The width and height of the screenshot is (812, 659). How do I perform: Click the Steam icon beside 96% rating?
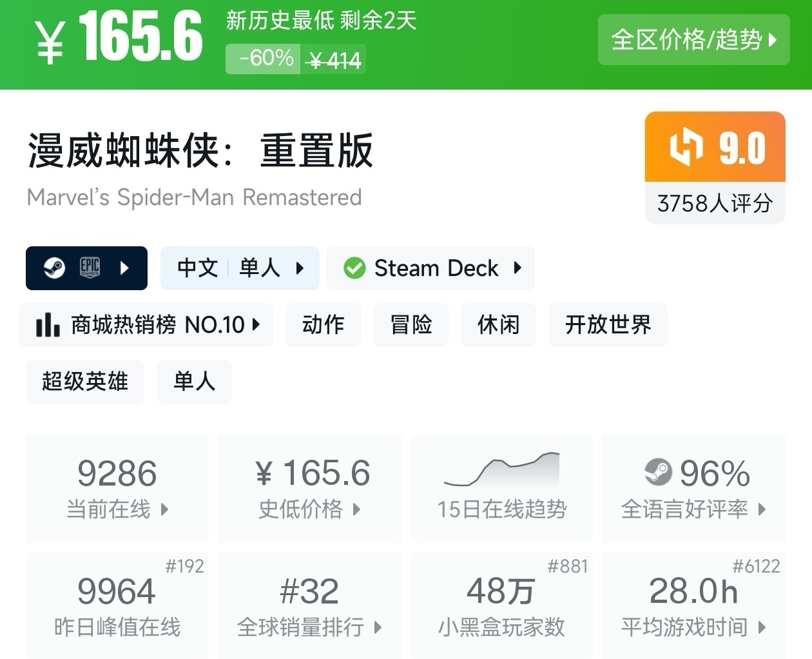pyautogui.click(x=658, y=473)
